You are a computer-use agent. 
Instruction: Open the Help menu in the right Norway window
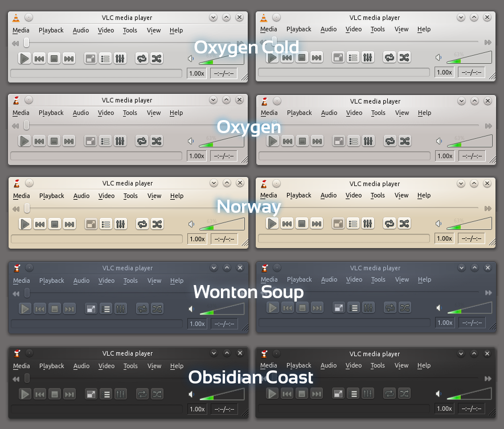pos(424,195)
